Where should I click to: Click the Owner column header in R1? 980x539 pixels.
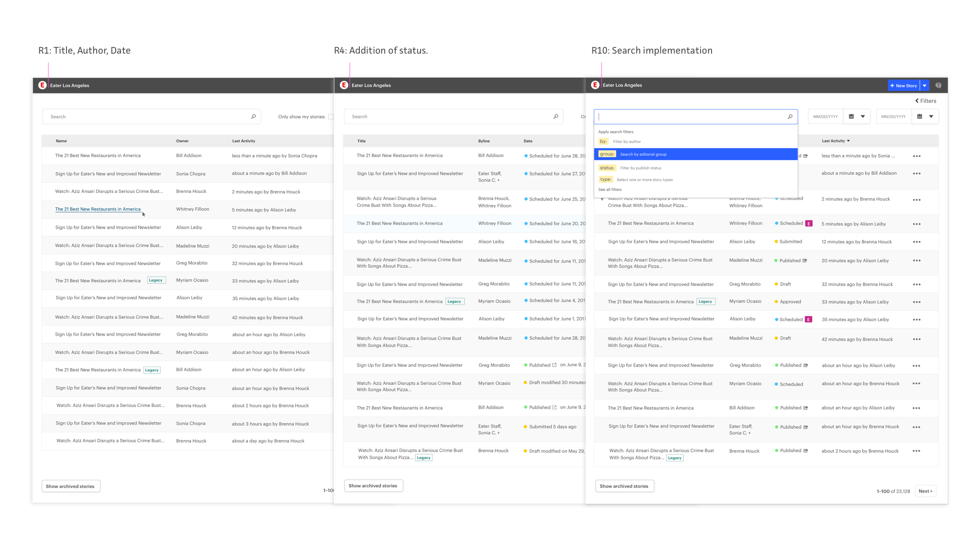pos(182,141)
